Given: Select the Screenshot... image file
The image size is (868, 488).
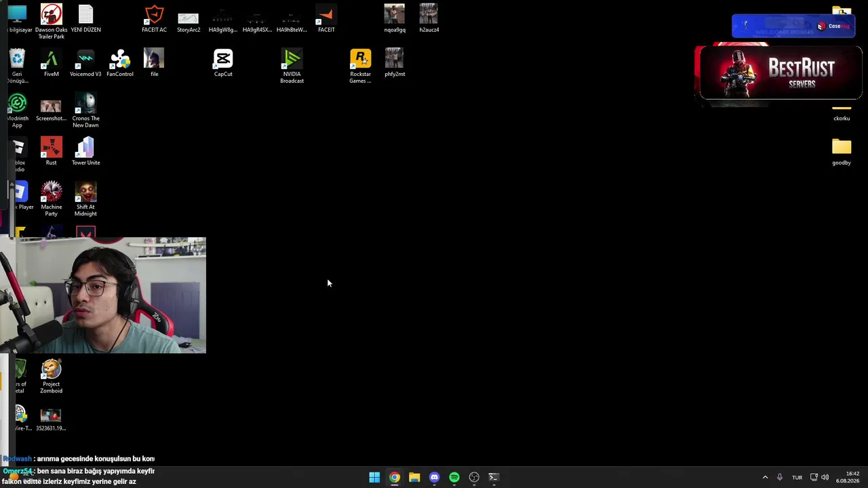Looking at the screenshot, I should (51, 110).
